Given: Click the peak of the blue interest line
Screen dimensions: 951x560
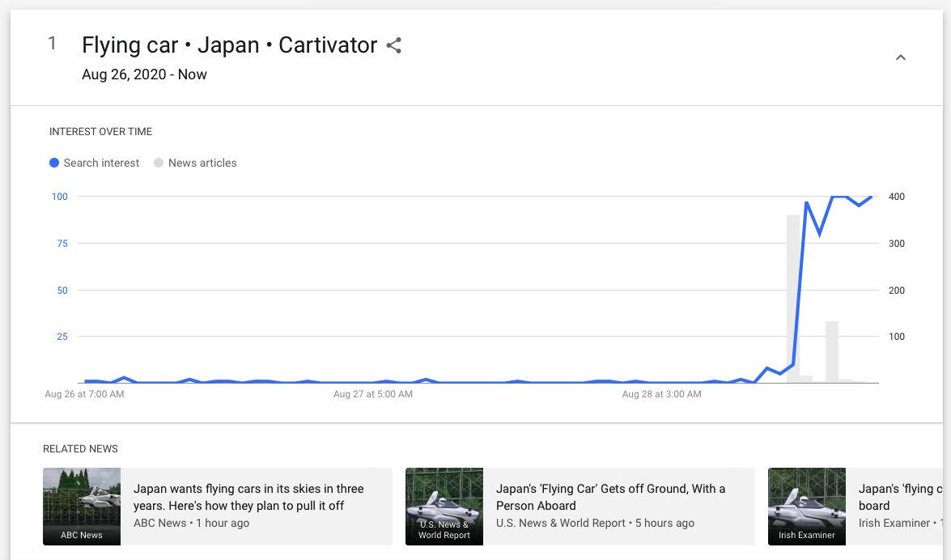Looking at the screenshot, I should tap(837, 197).
